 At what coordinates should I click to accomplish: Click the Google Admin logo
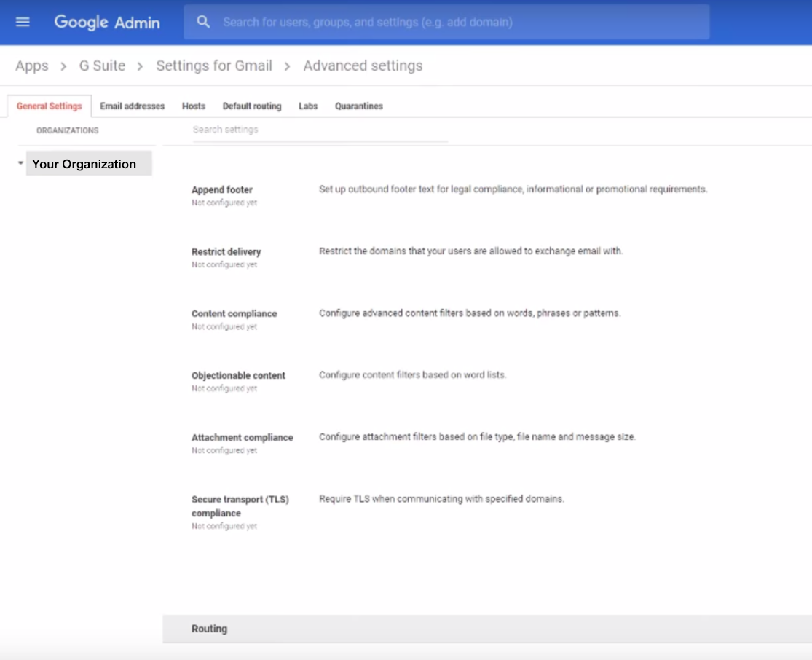coord(107,22)
